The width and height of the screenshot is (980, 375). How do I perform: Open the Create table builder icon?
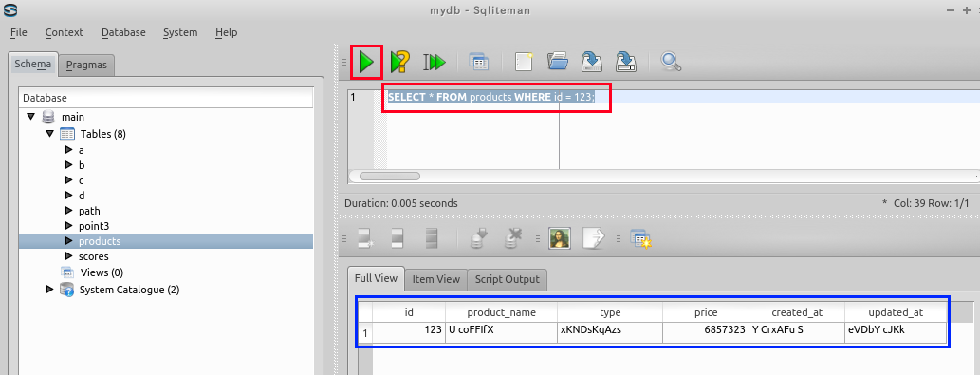pos(479,62)
